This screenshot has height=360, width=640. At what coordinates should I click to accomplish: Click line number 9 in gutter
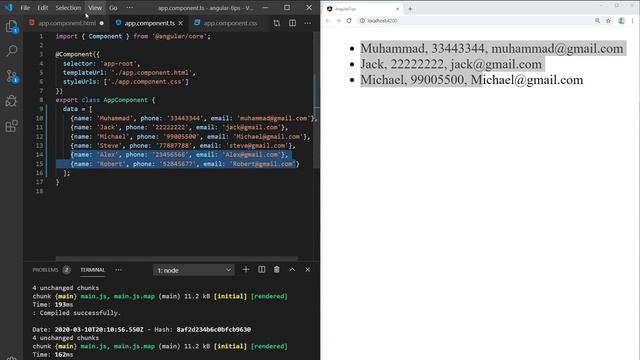(x=41, y=109)
